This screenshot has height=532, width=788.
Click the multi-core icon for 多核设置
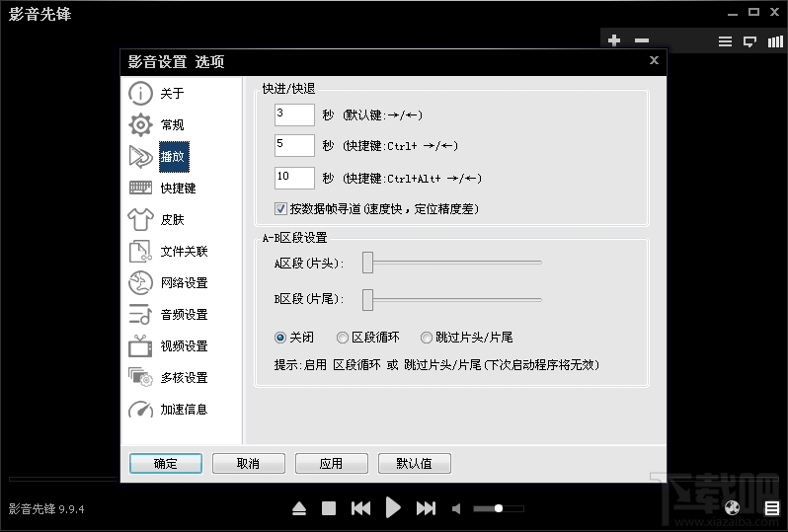[x=140, y=377]
